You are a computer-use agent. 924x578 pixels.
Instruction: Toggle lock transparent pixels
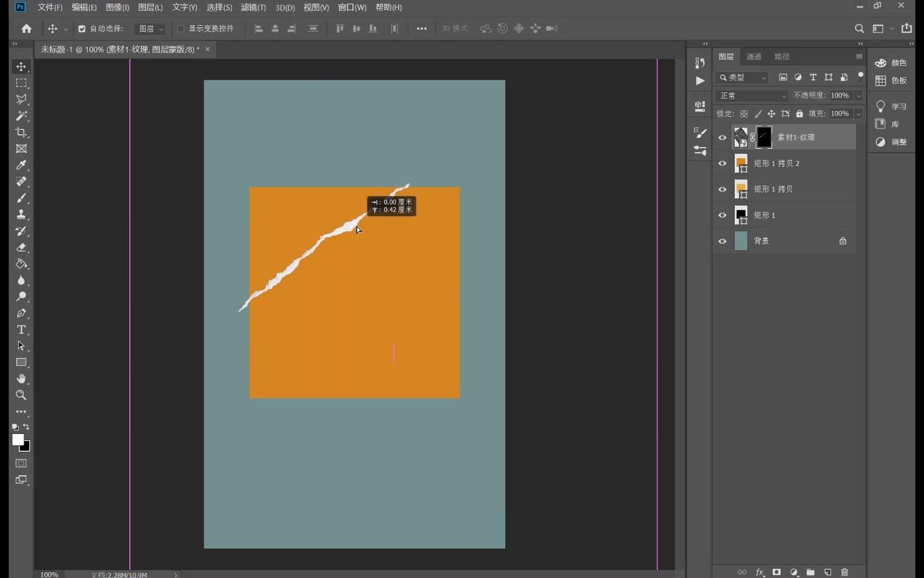pyautogui.click(x=744, y=114)
